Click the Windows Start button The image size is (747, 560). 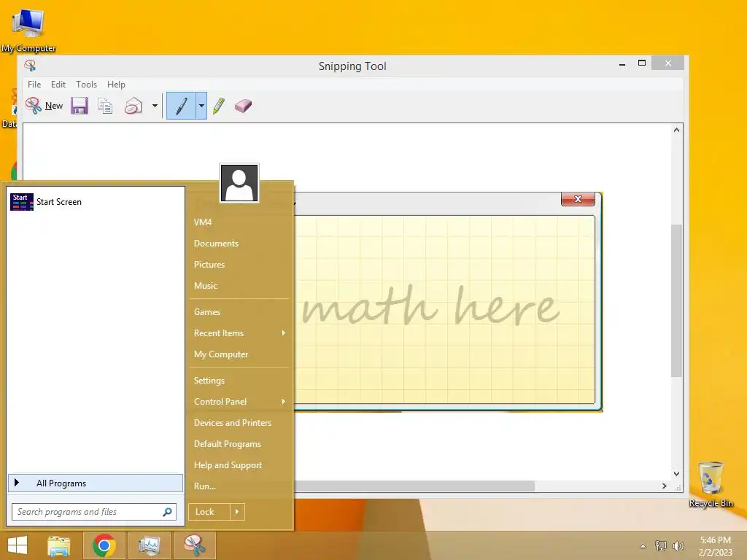[18, 545]
